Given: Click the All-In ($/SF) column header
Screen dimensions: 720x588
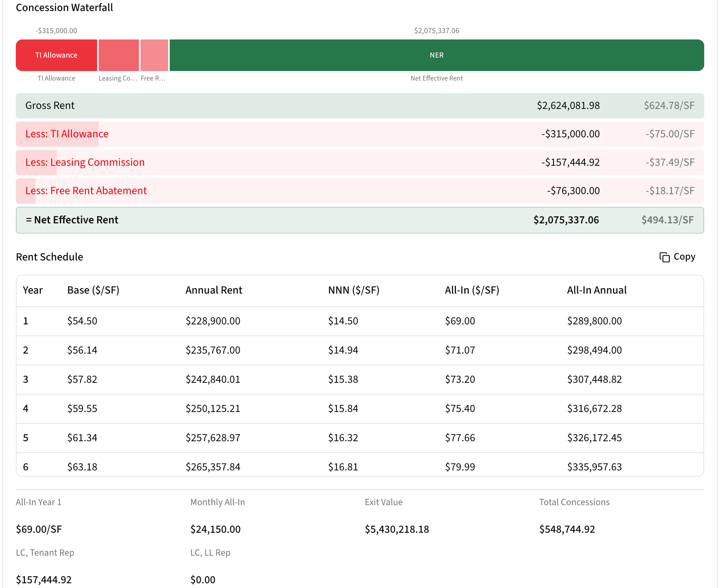Looking at the screenshot, I should [x=472, y=290].
